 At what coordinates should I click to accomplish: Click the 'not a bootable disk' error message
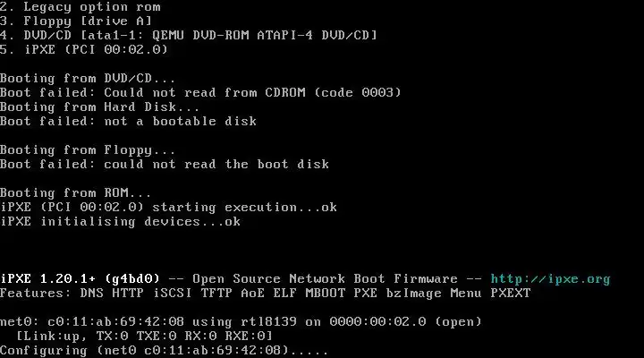181,121
